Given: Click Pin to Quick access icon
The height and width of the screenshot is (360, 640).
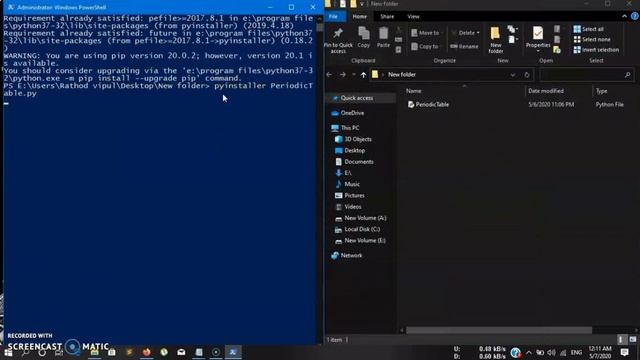Looking at the screenshot, I should point(338,33).
